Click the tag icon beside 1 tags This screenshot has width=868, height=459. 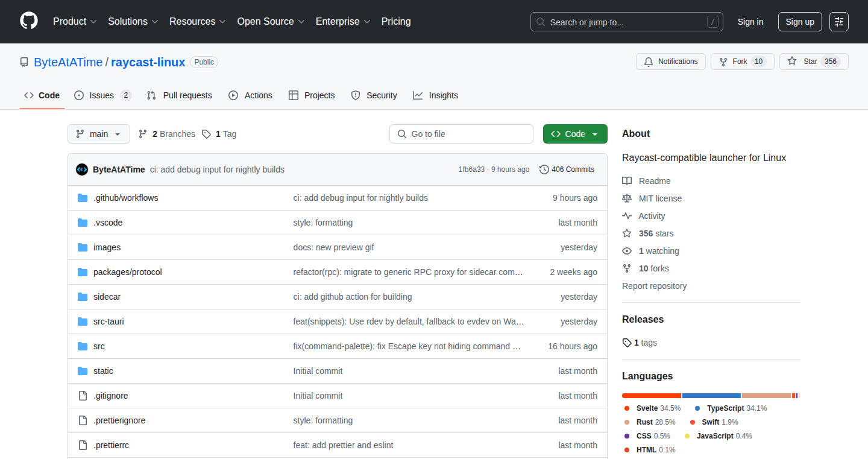627,343
